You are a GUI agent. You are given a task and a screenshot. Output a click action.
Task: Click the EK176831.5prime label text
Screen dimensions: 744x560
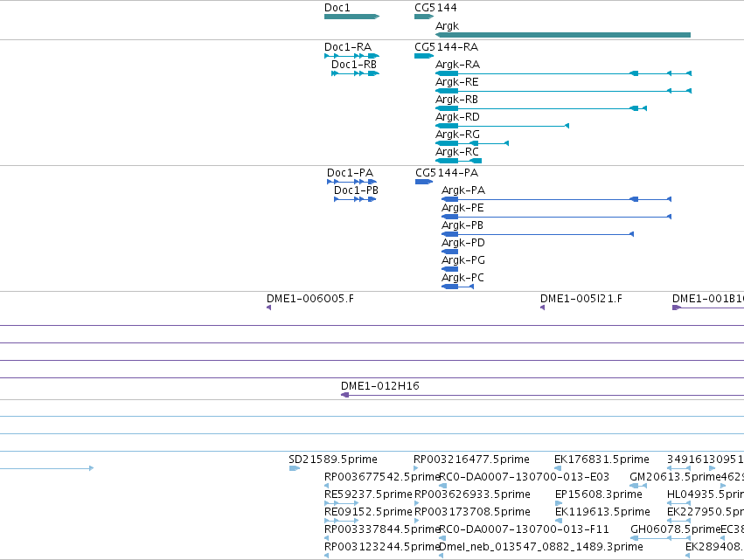601,459
